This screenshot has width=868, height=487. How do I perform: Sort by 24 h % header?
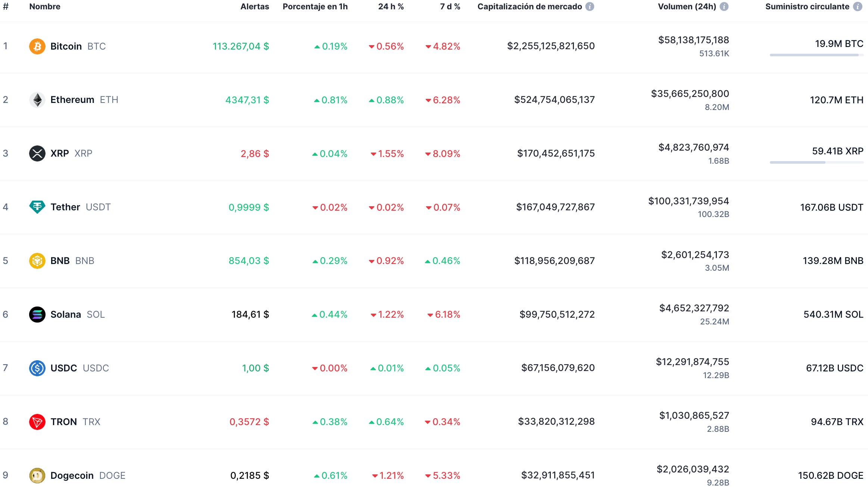coord(391,7)
